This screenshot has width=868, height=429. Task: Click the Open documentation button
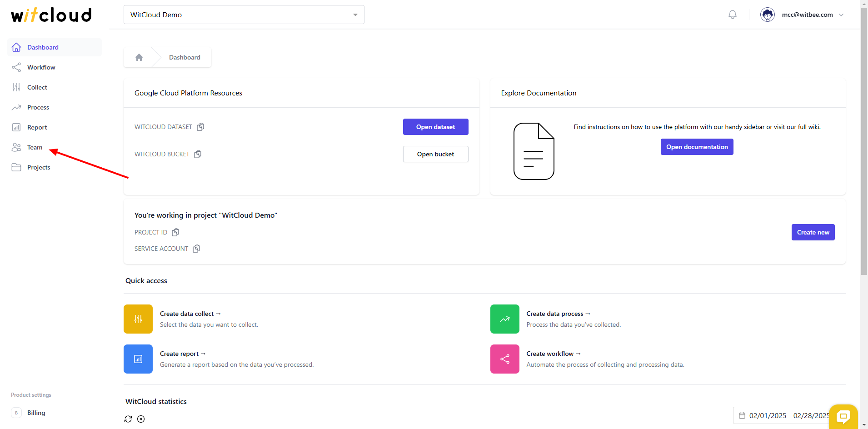(x=697, y=147)
